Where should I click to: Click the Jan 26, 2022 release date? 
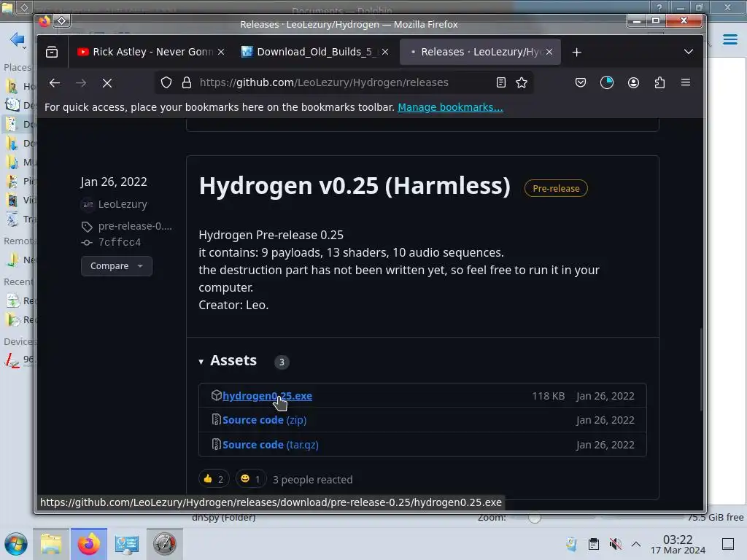[x=114, y=182]
